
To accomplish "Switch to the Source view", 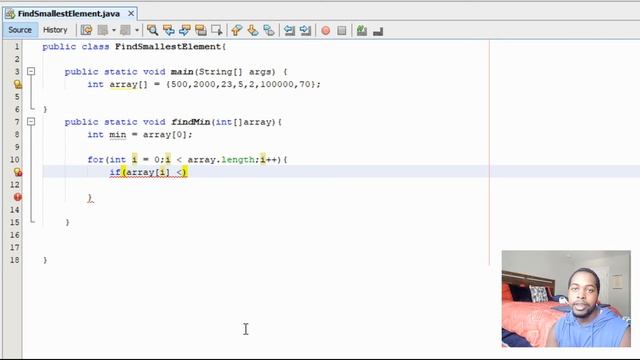I will [20, 30].
